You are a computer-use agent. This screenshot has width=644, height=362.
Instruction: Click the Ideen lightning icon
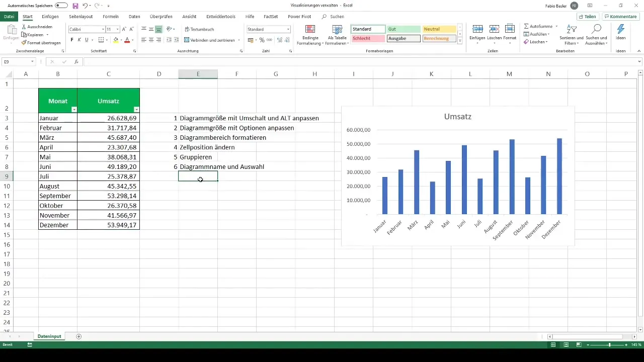(620, 29)
